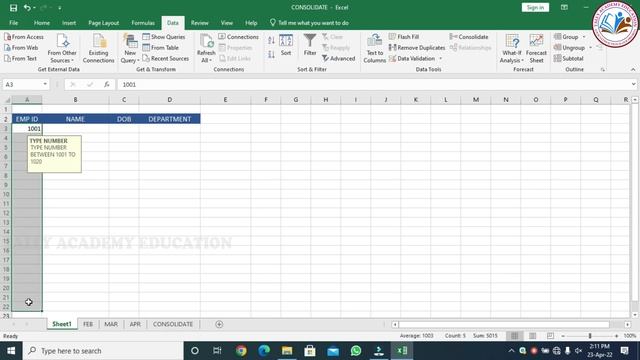Switch to Page Break Preview in status bar

point(550,336)
